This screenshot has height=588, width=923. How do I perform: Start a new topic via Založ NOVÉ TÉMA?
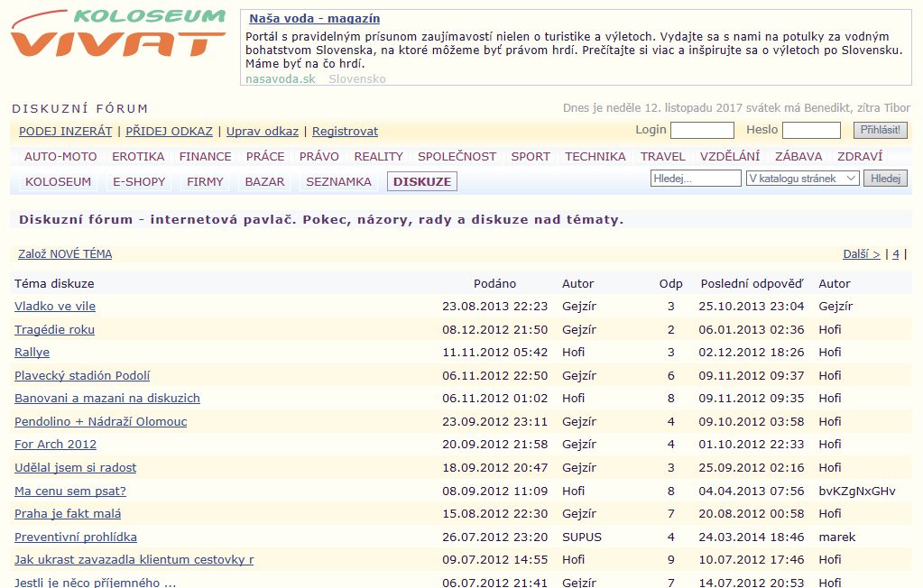click(65, 254)
